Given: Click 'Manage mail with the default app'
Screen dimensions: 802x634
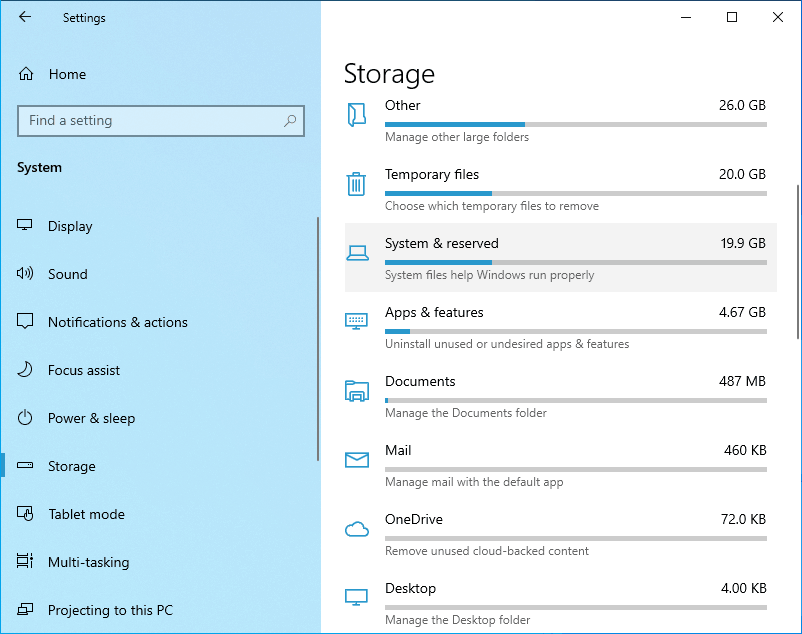Looking at the screenshot, I should pos(474,482).
